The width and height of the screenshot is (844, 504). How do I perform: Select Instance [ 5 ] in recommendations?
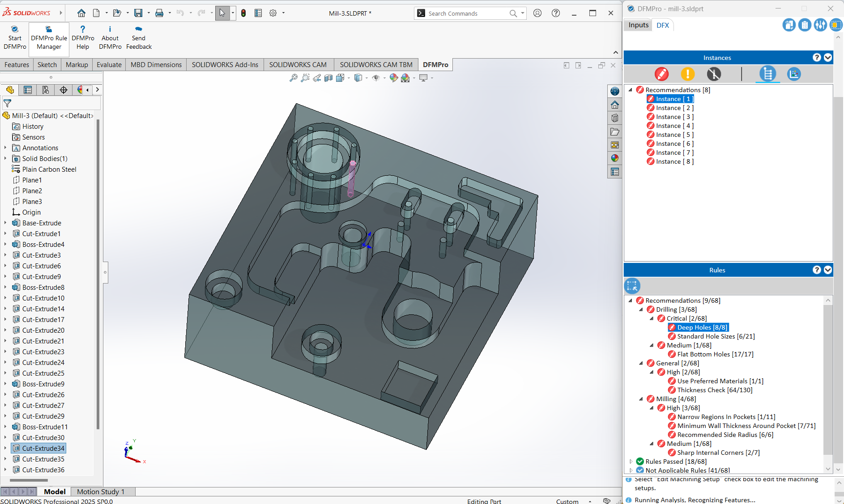(x=674, y=135)
